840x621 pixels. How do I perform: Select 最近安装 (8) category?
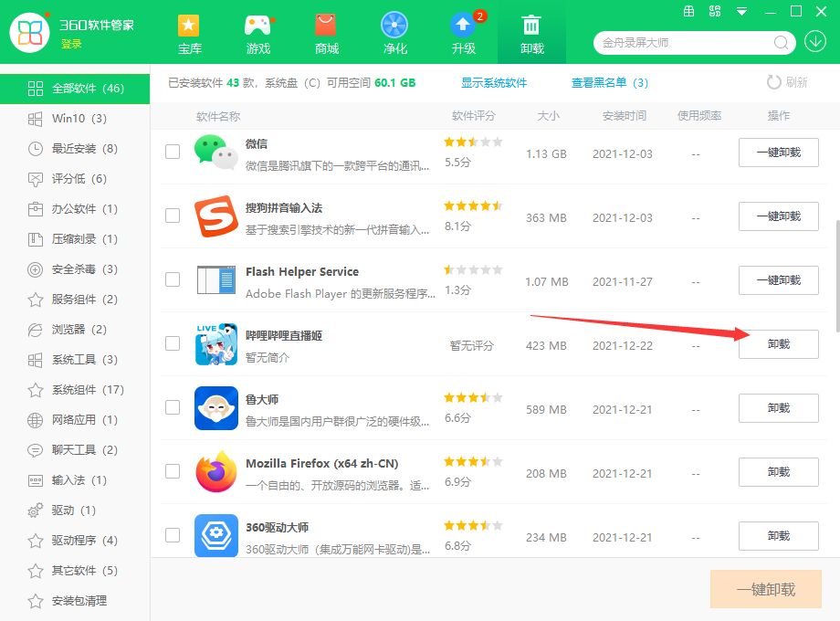tap(75, 149)
